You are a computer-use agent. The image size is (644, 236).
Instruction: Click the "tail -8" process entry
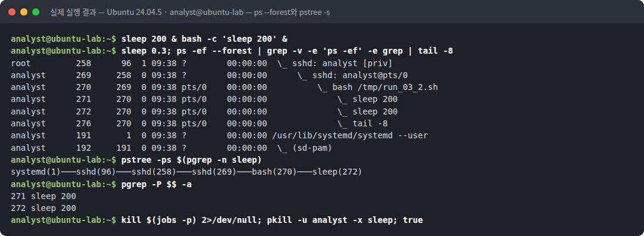pos(370,123)
